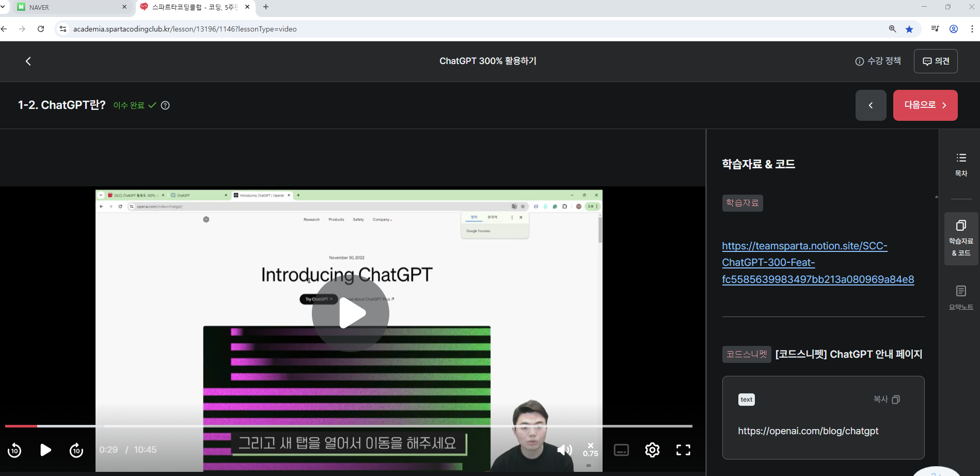The image size is (980, 476).
Task: Go to previous lesson with chevron button
Action: coord(871,105)
